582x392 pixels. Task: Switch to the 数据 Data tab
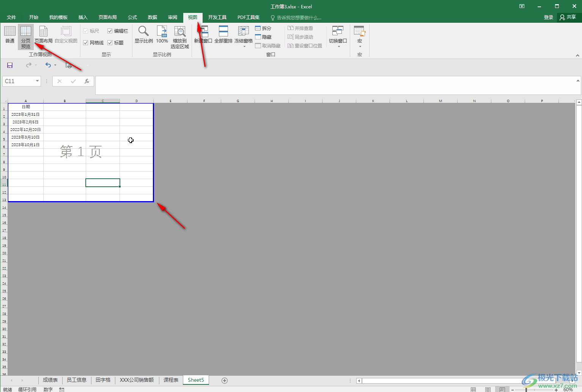point(153,17)
